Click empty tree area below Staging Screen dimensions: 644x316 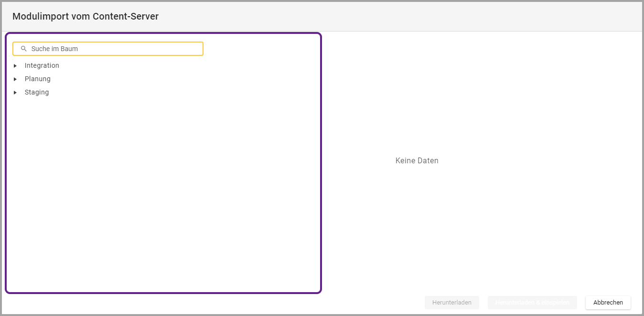coord(162,191)
